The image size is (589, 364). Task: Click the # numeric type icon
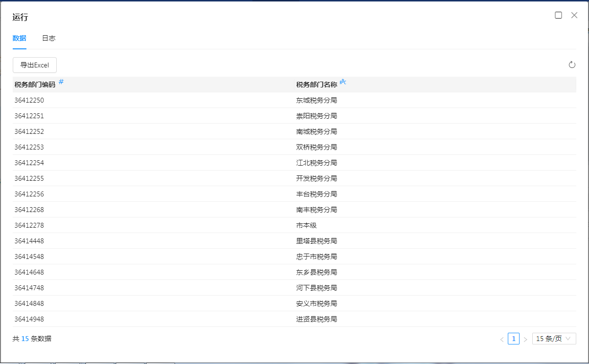coord(61,82)
